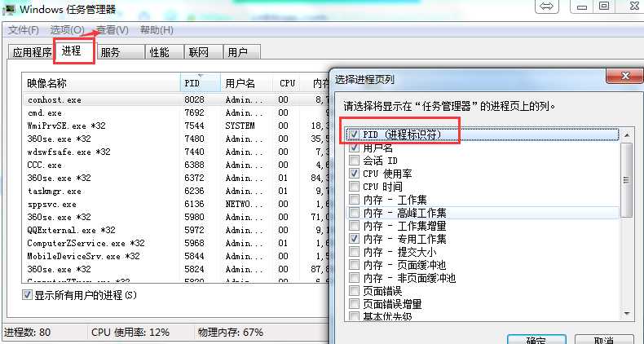The height and width of the screenshot is (344, 644).
Task: Open the 选项(O) menu
Action: click(x=68, y=30)
